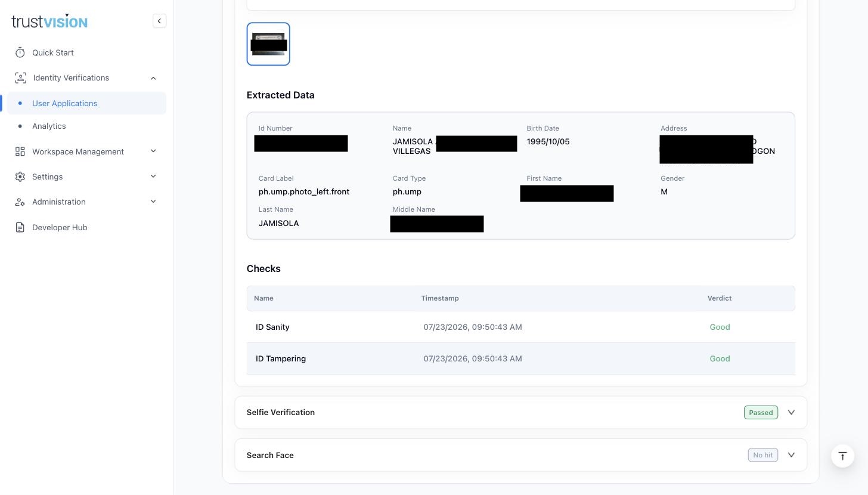Click the Identity Verifications face-scan icon

20,78
